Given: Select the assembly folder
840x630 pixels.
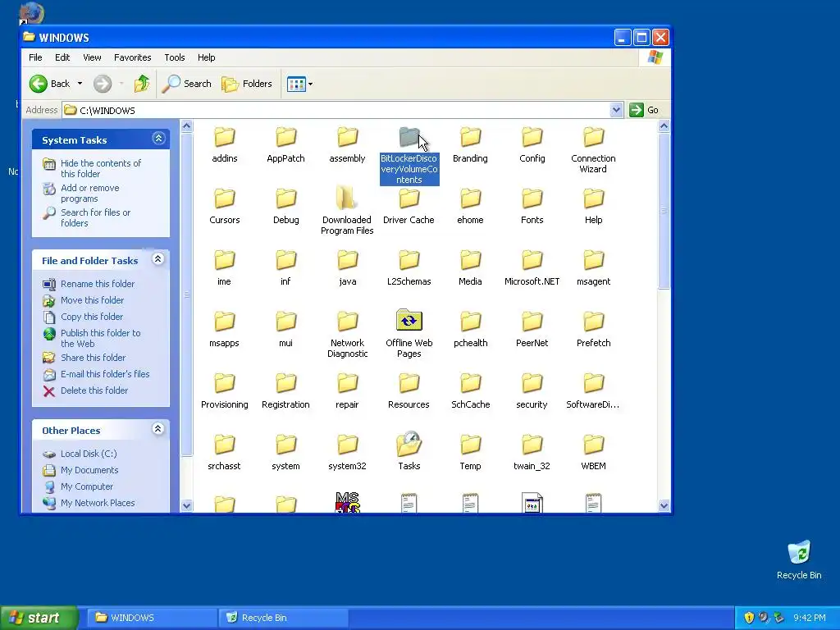Looking at the screenshot, I should pyautogui.click(x=347, y=144).
